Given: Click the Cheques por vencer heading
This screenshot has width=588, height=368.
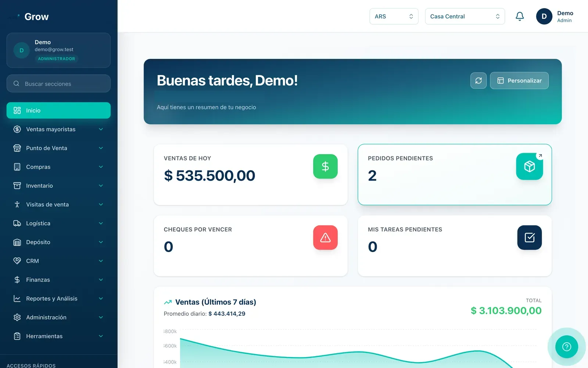Looking at the screenshot, I should [198, 229].
